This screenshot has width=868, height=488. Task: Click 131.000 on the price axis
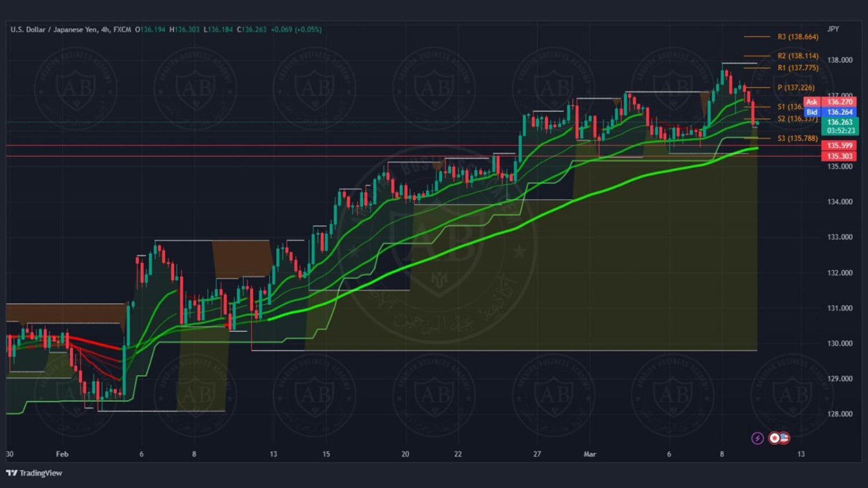coord(840,308)
